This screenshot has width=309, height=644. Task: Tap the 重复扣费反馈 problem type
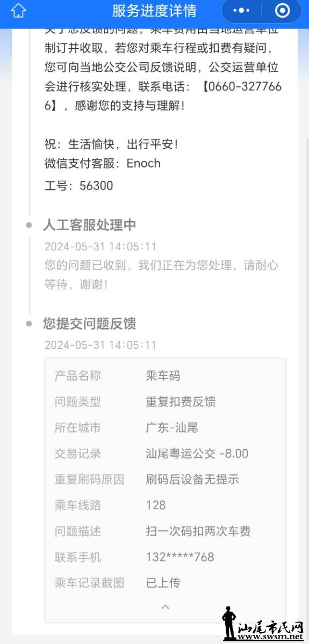(x=181, y=401)
